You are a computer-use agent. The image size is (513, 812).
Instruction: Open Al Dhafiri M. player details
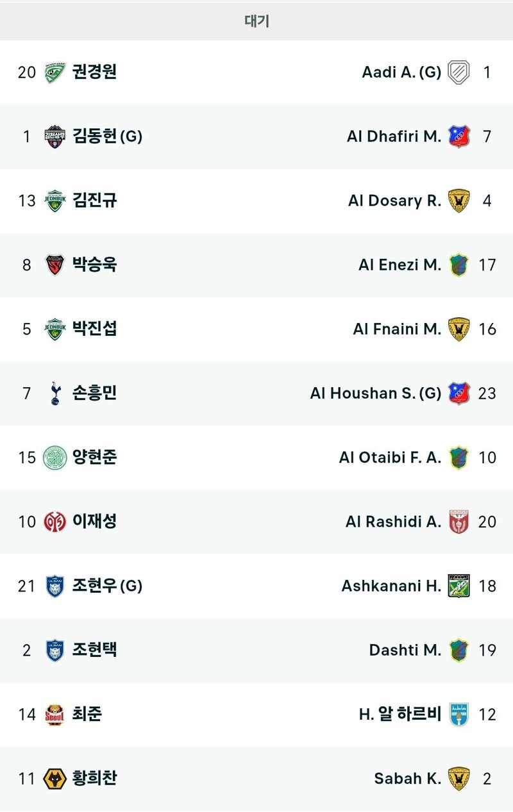[x=394, y=136]
